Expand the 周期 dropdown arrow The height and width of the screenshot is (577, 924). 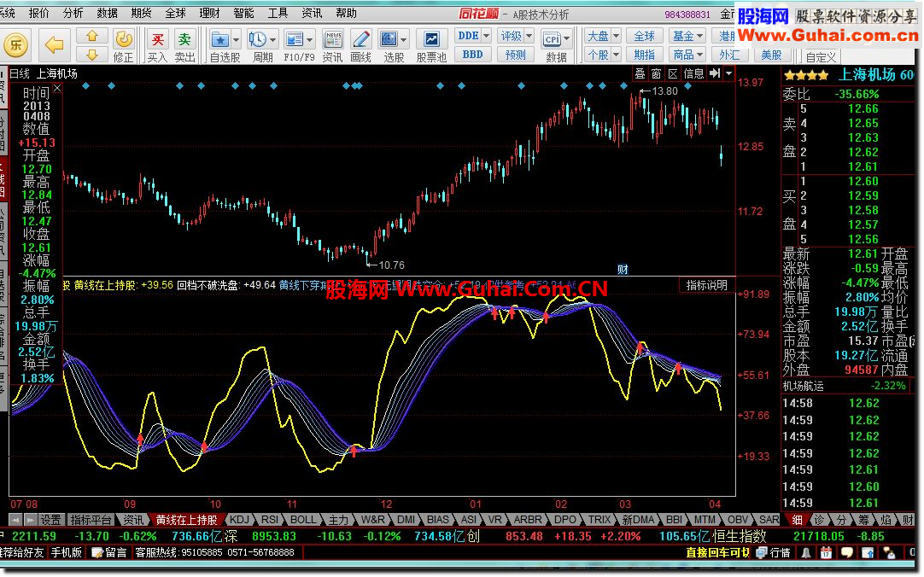tap(272, 40)
